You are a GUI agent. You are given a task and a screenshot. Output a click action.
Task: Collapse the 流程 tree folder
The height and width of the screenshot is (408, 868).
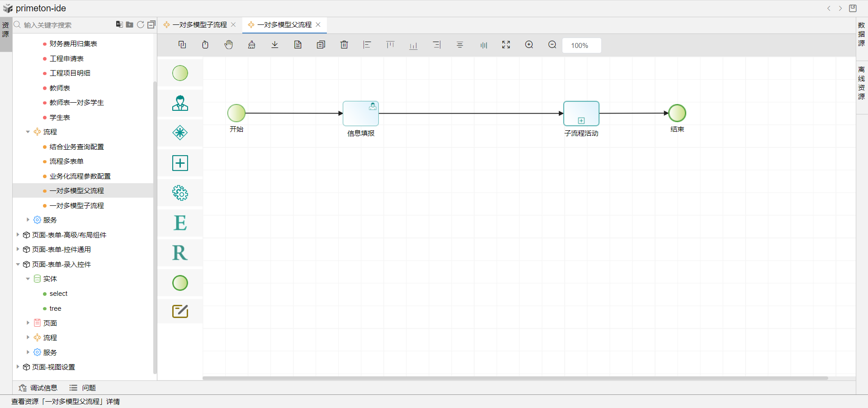(28, 132)
